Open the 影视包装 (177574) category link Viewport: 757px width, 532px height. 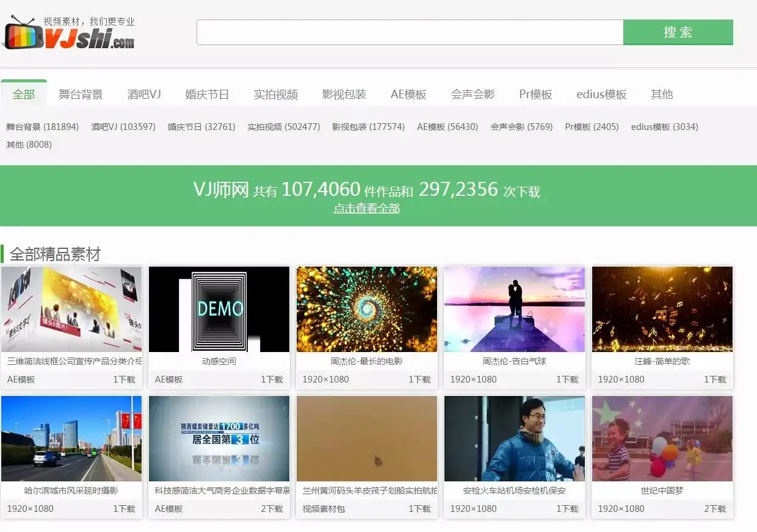368,127
